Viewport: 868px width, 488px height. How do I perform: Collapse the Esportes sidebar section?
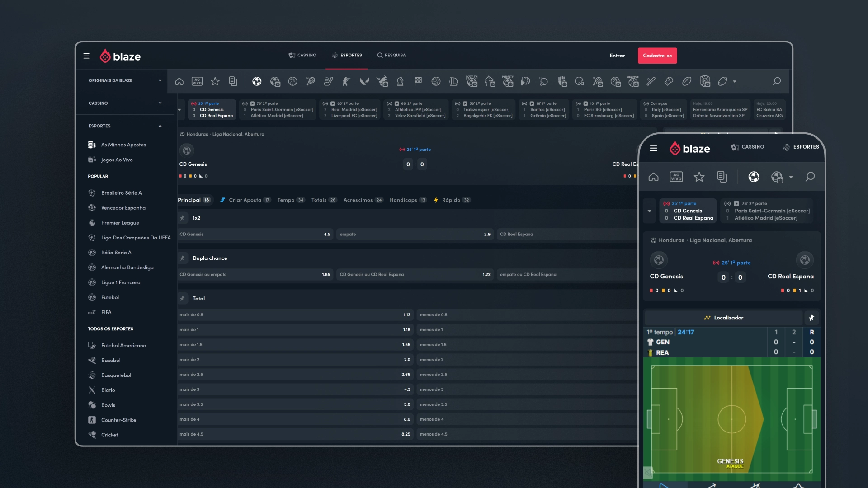point(160,126)
